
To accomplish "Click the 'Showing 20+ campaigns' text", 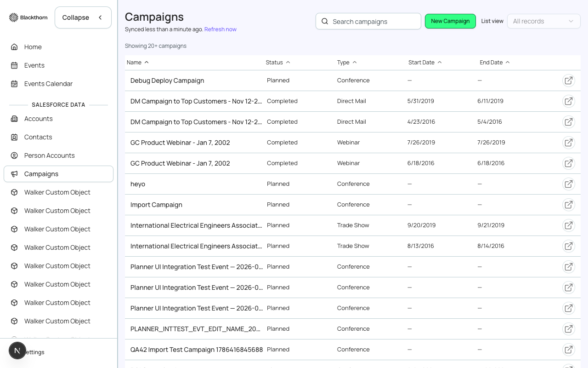I will [x=156, y=46].
